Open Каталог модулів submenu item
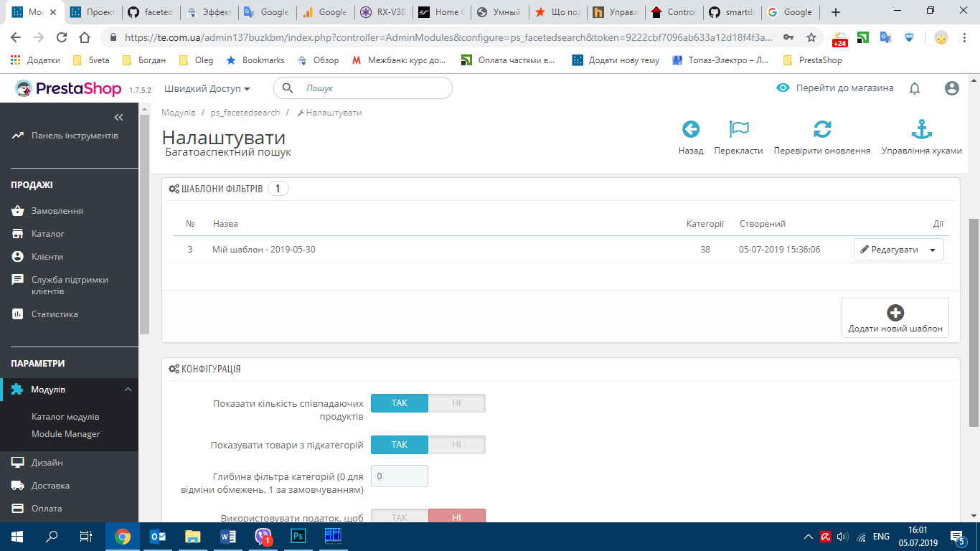Image resolution: width=980 pixels, height=551 pixels. [x=65, y=417]
